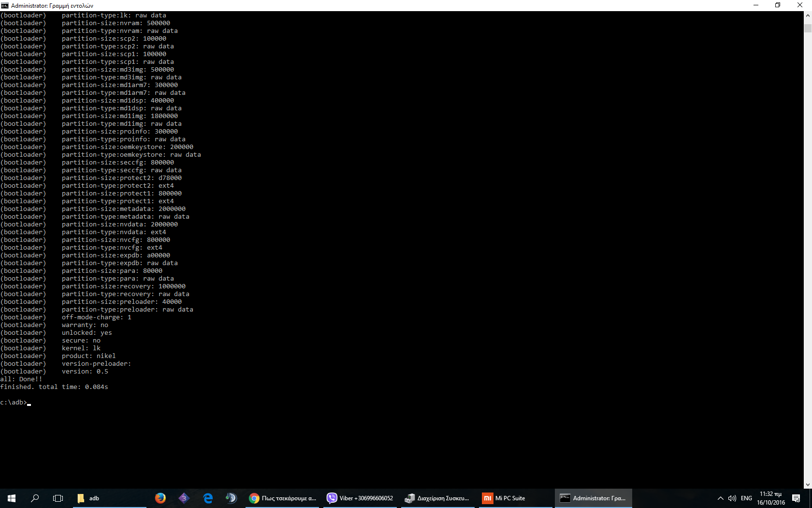Screen dimensions: 812x508
Task: Open the volume control in tray
Action: click(x=732, y=498)
